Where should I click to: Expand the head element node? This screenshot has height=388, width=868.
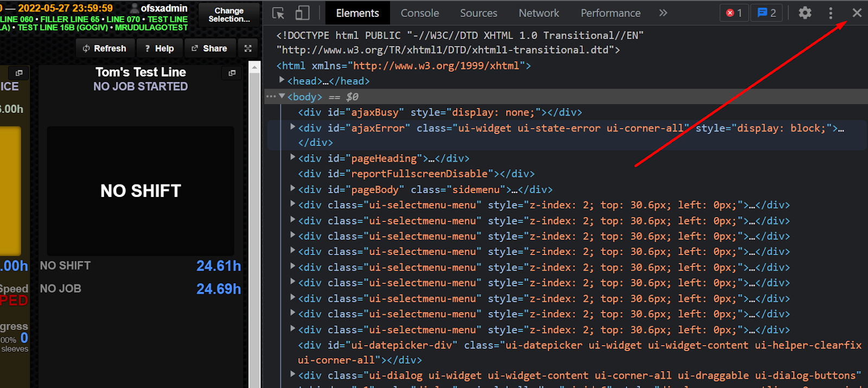[x=282, y=80]
